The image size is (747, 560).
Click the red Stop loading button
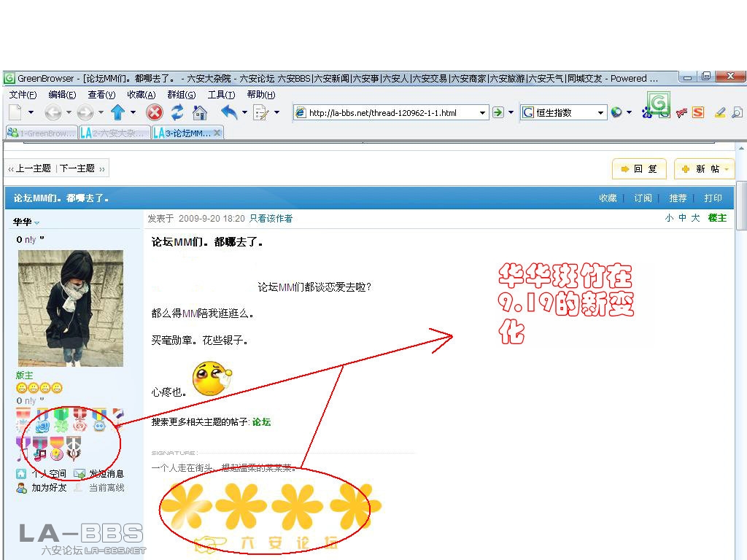[154, 112]
